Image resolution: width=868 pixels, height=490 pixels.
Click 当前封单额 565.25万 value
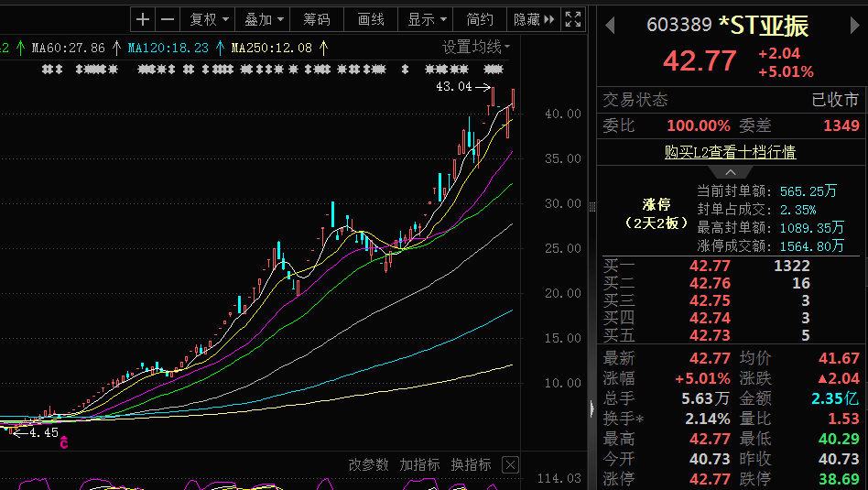tap(808, 191)
